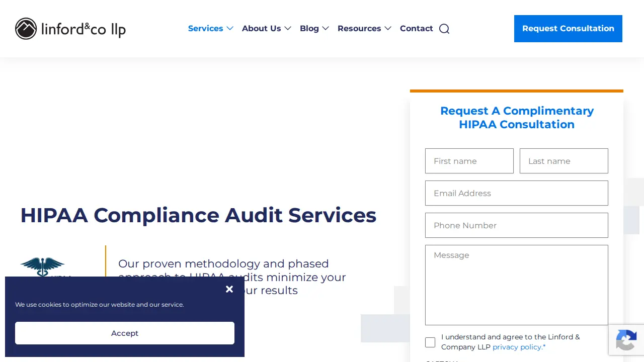644x362 pixels.
Task: Focus the First name field
Action: click(469, 161)
